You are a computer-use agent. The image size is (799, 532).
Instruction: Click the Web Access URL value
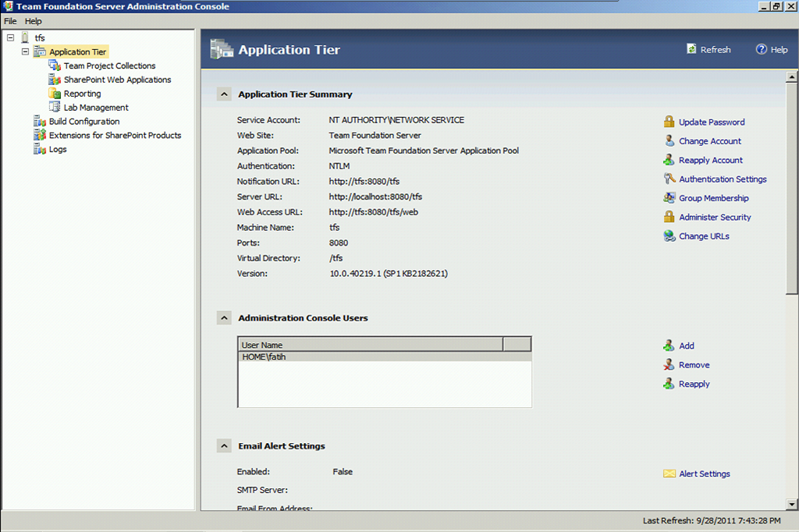(373, 211)
